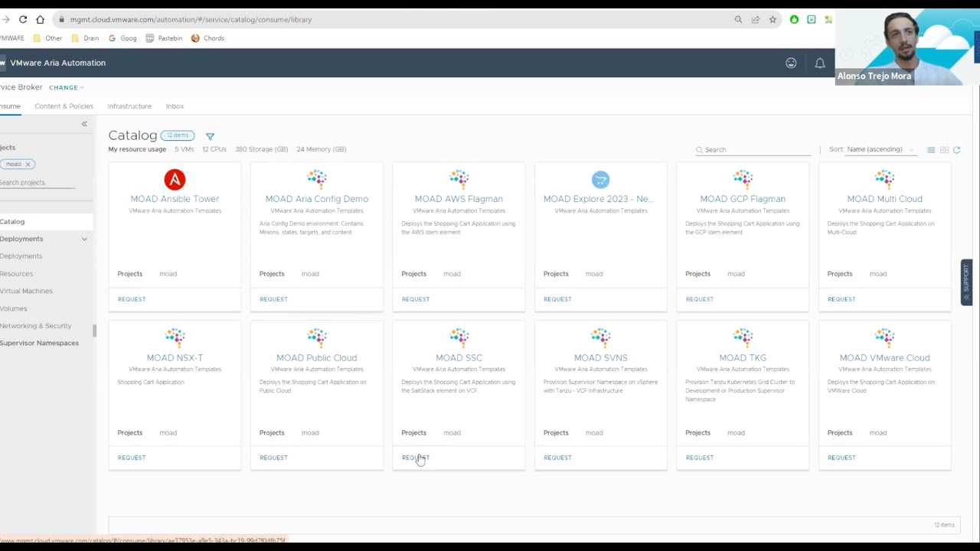Click the MOAD Aria Config Demo icon
980x551 pixels.
317,179
